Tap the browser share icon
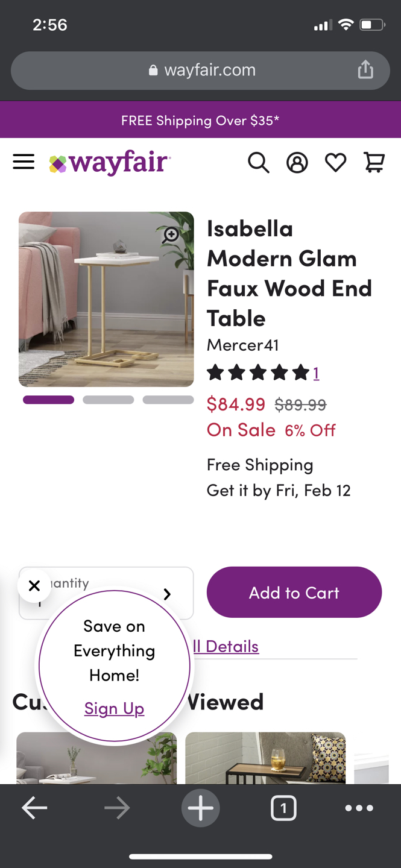This screenshot has width=401, height=868. point(365,70)
